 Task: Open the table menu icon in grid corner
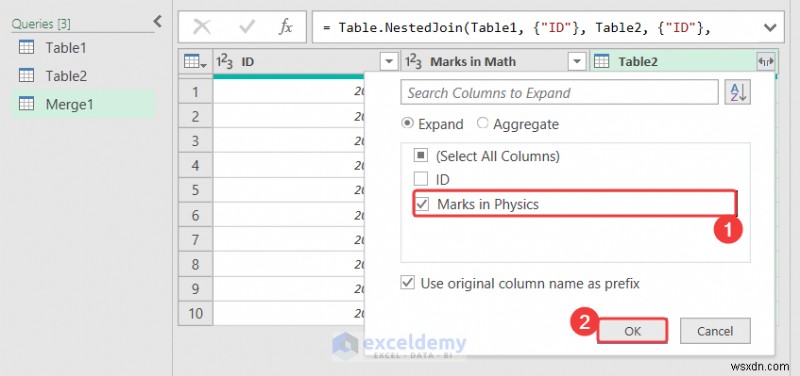coord(195,62)
